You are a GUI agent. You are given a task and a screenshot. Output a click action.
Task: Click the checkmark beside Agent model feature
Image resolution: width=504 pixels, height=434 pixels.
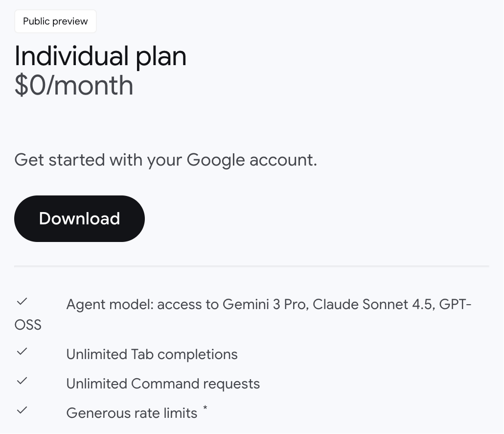point(22,301)
